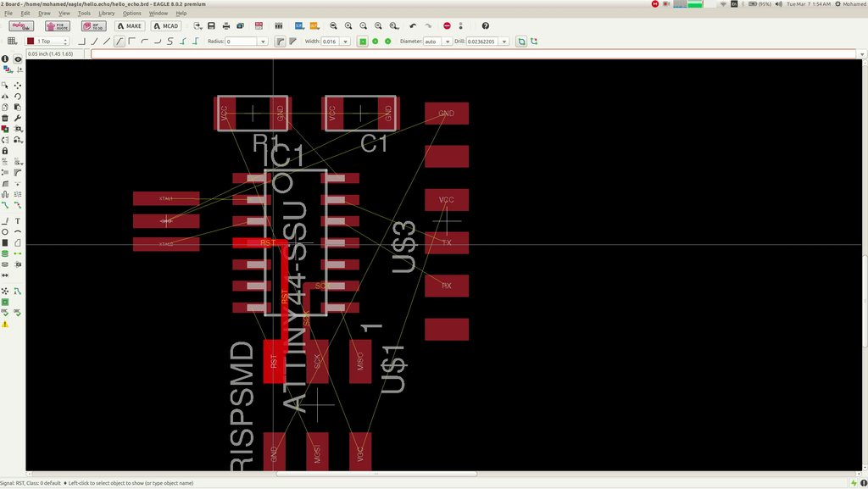Run the DRC check
The height and width of the screenshot is (489, 868).
tap(18, 313)
